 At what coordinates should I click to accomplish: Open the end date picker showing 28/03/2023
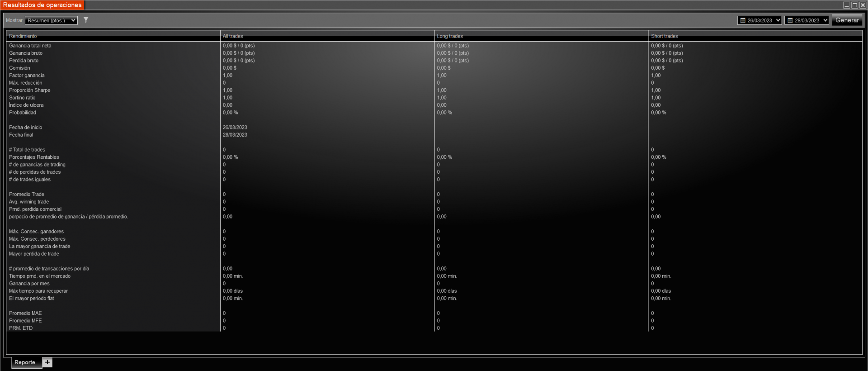click(807, 20)
